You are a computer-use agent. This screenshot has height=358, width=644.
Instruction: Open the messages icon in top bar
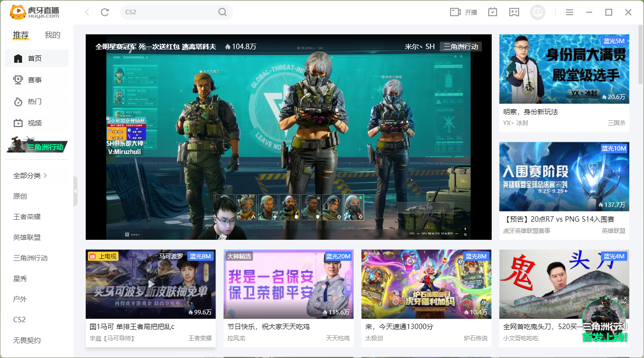pos(514,12)
